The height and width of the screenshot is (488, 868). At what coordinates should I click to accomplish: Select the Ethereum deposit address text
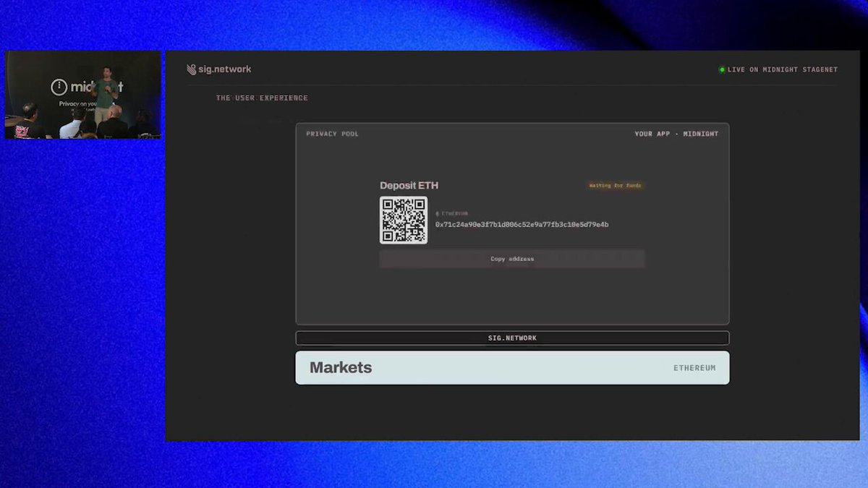click(x=522, y=225)
